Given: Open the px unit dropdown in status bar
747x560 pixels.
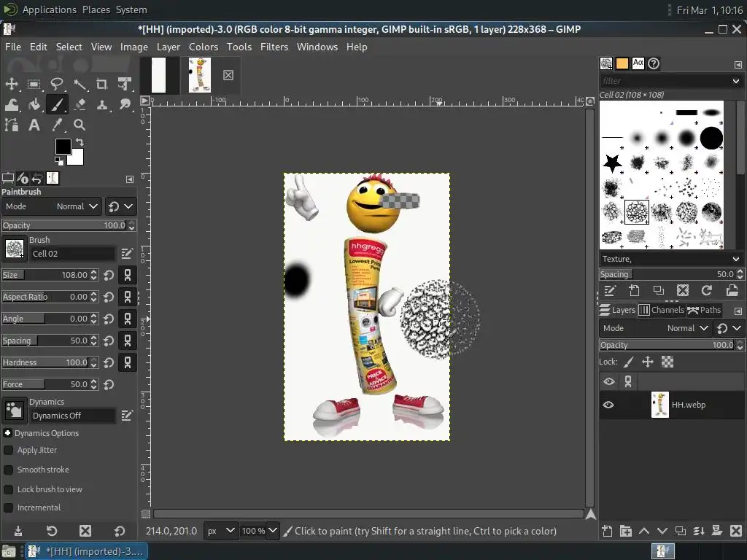Looking at the screenshot, I should (x=220, y=531).
